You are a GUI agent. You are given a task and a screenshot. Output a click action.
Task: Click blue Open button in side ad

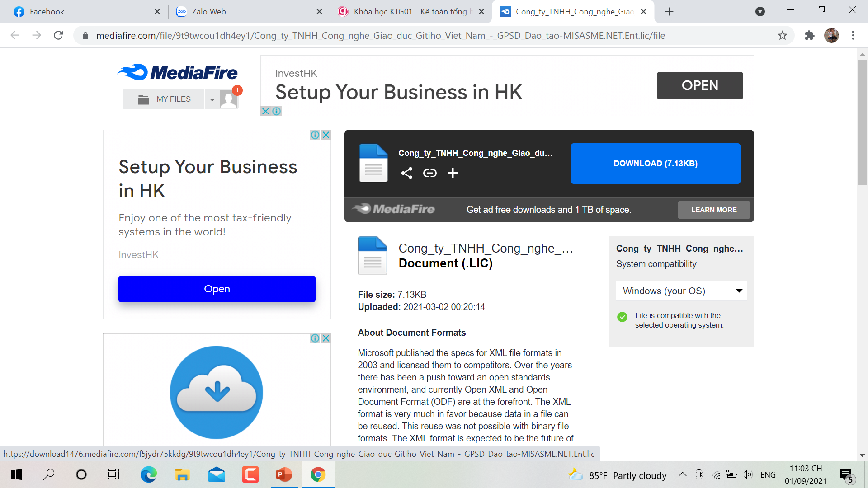(217, 289)
